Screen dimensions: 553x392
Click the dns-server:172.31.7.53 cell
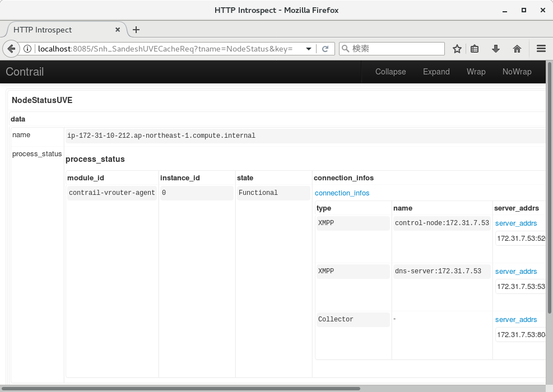(x=442, y=272)
